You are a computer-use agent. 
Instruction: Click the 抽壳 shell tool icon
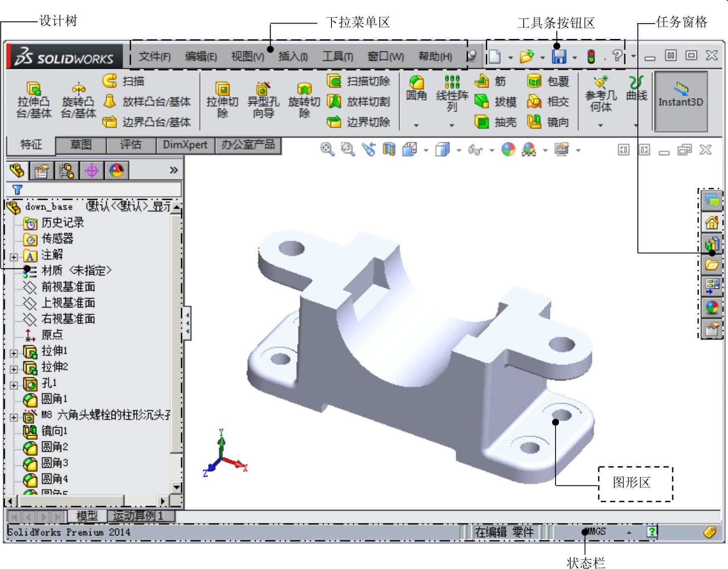[x=482, y=122]
